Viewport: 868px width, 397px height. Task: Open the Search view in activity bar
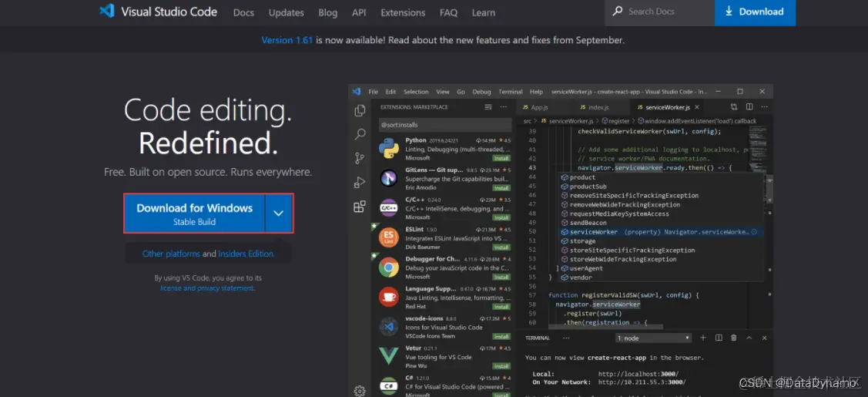360,134
